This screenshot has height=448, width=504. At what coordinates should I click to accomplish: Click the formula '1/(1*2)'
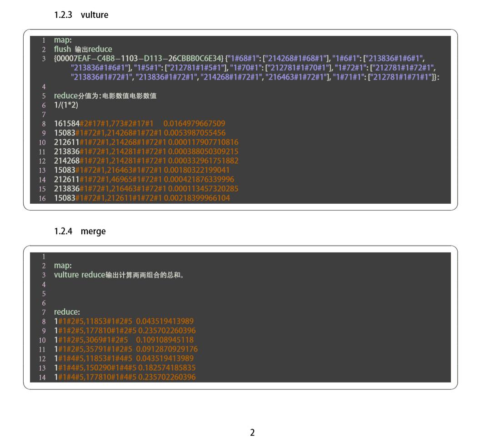(66, 105)
